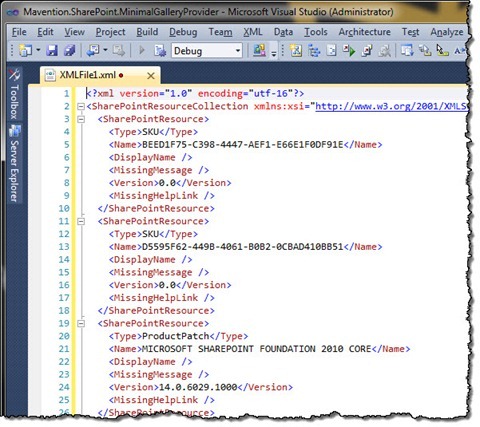Click the New Project toolbar icon

26,51
